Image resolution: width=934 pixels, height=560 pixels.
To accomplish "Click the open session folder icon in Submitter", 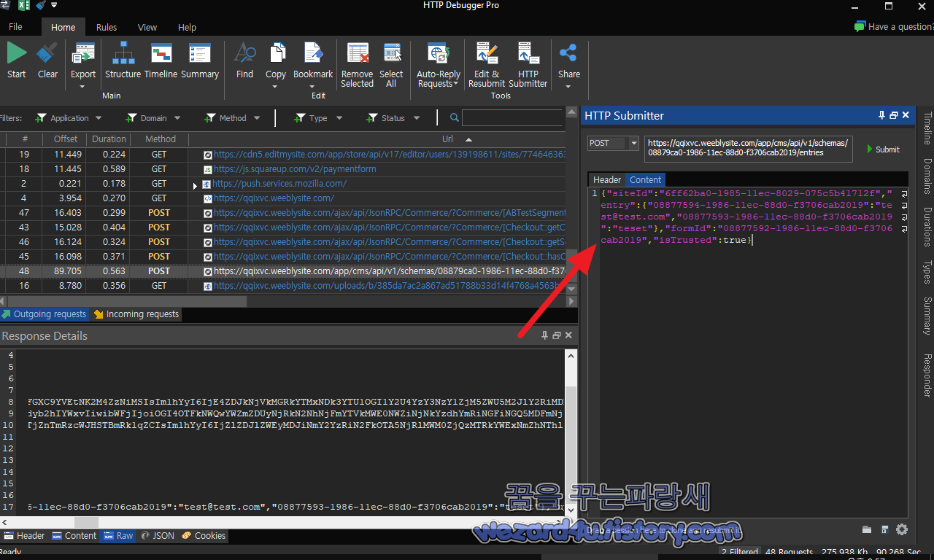I will (867, 529).
